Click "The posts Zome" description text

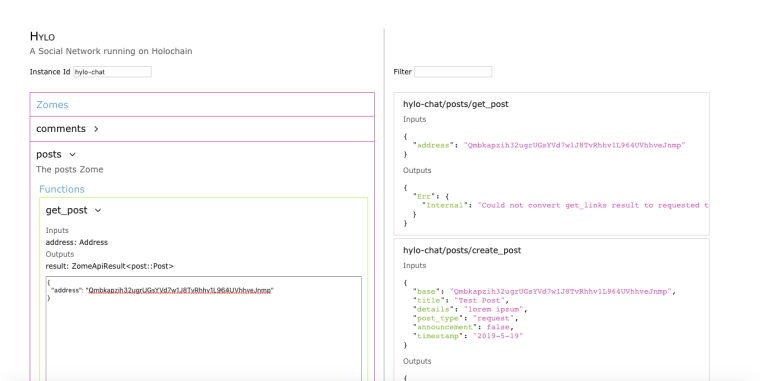[x=70, y=169]
